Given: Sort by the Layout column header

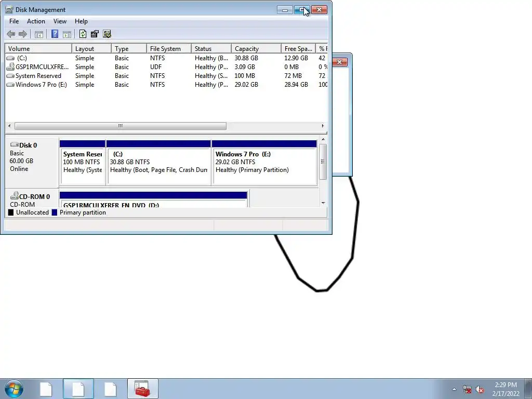Looking at the screenshot, I should [91, 48].
